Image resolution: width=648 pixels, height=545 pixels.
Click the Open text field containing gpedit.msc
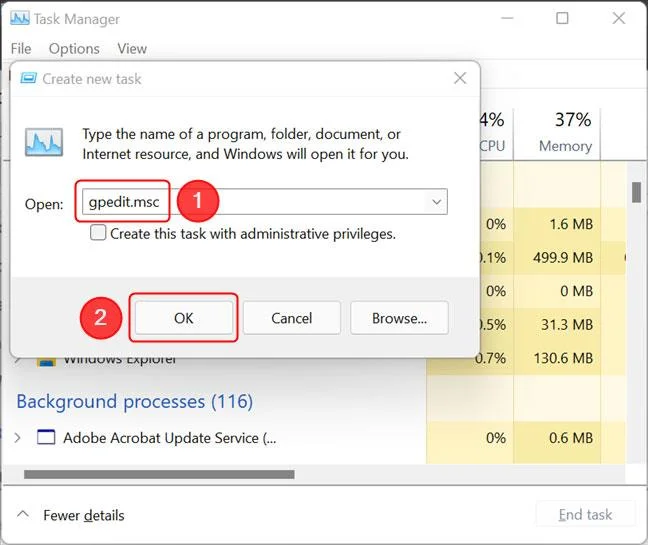(264, 202)
